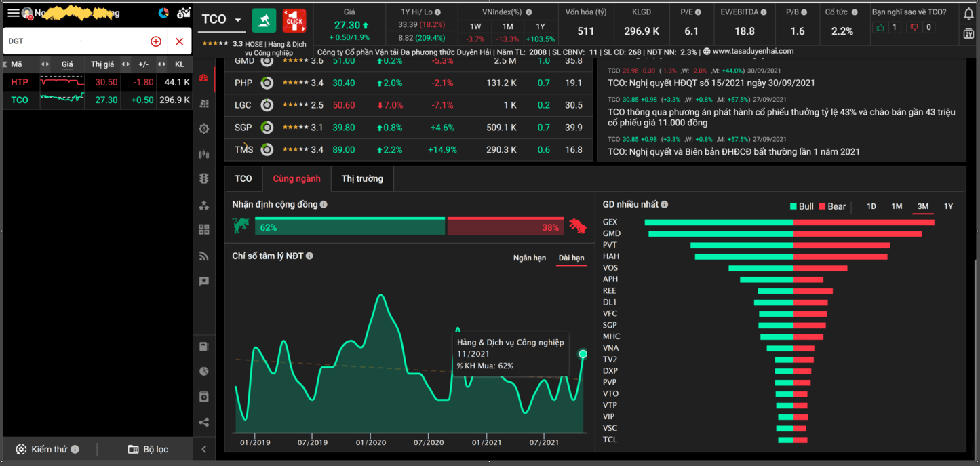Click info icon beside Nhận định cộng đồng
The height and width of the screenshot is (466, 980).
[x=324, y=204]
